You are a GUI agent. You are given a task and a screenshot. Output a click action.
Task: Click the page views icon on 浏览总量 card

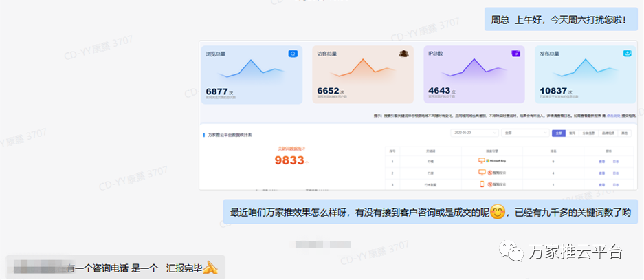[293, 54]
